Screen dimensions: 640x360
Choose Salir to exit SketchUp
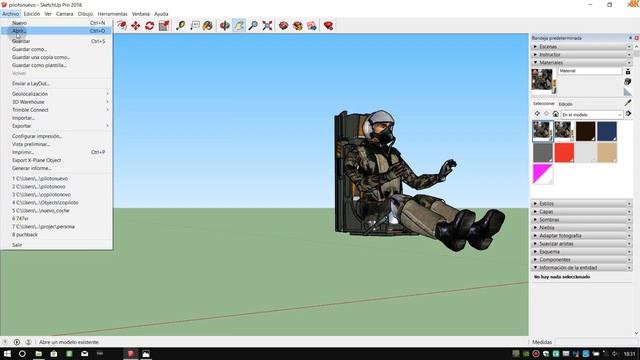click(56, 245)
